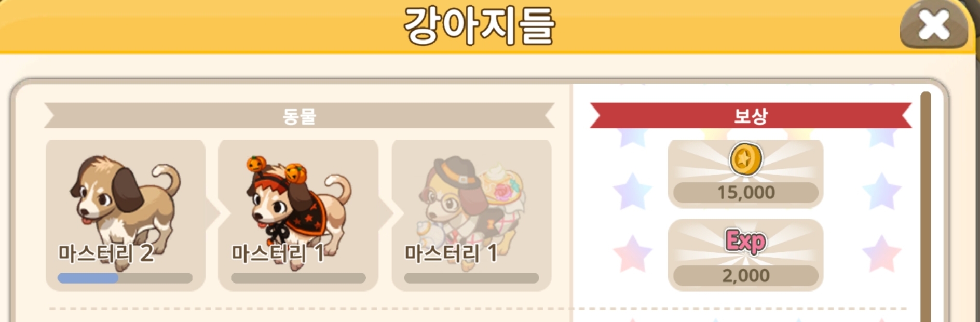
Task: Click the arrow between first and second puppy
Action: point(212,213)
